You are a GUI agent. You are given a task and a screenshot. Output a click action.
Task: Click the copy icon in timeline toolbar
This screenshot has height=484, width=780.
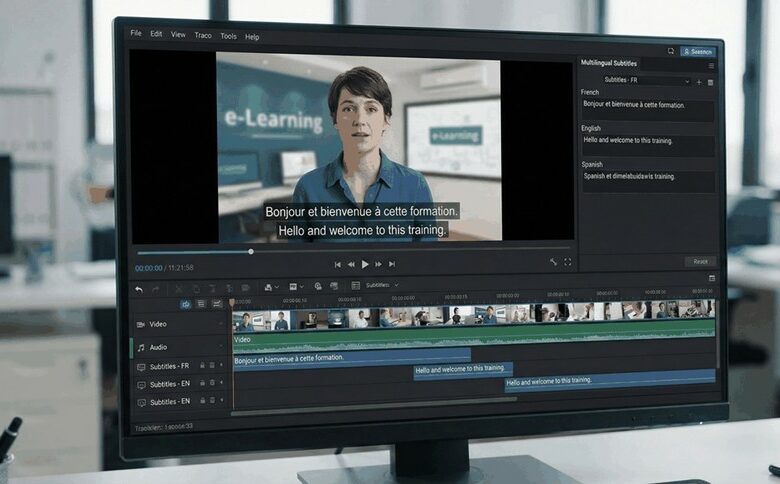pyautogui.click(x=196, y=289)
